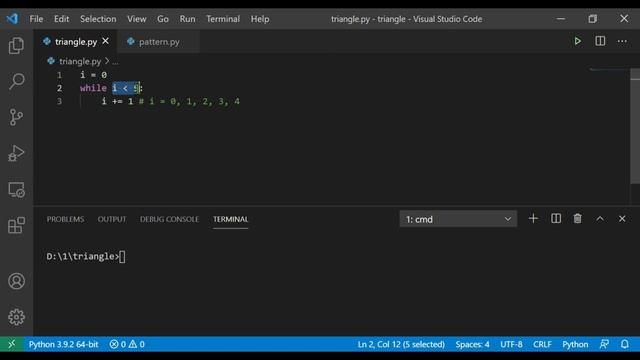
Task: Select the TERMINAL panel tab
Action: (x=230, y=219)
